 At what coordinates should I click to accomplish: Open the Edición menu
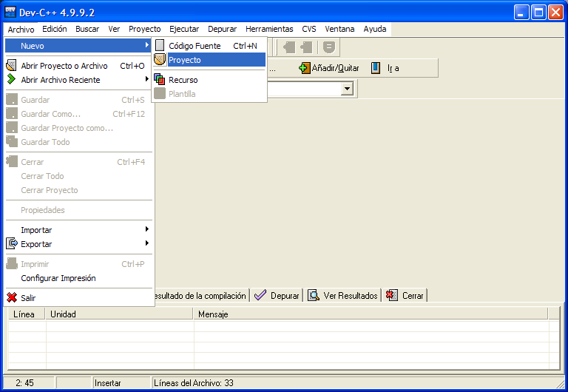54,29
